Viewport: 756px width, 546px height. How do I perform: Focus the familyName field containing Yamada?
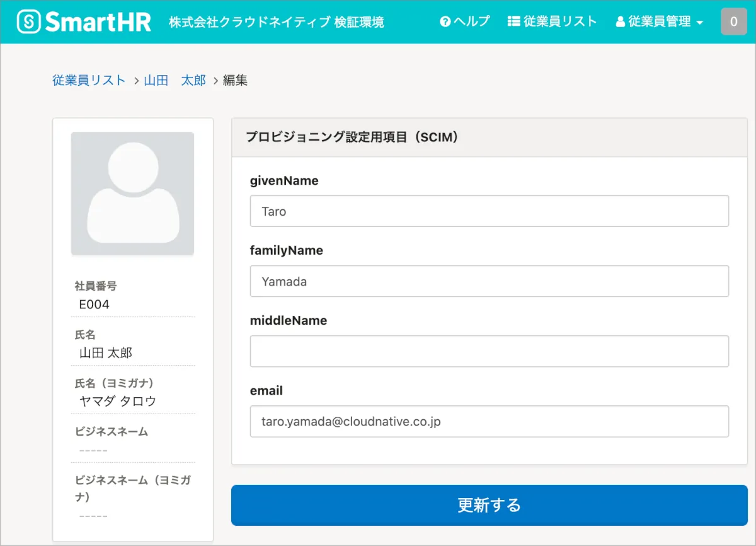click(489, 281)
